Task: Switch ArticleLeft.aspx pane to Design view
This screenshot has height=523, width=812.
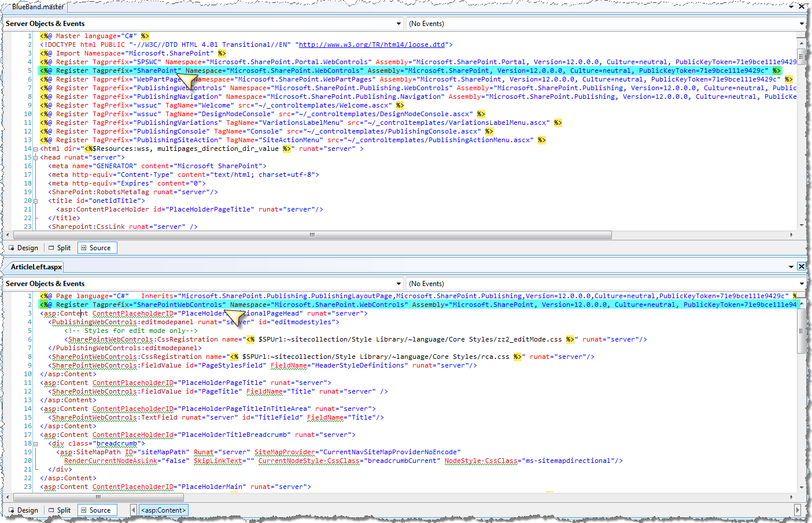Action: [23, 510]
